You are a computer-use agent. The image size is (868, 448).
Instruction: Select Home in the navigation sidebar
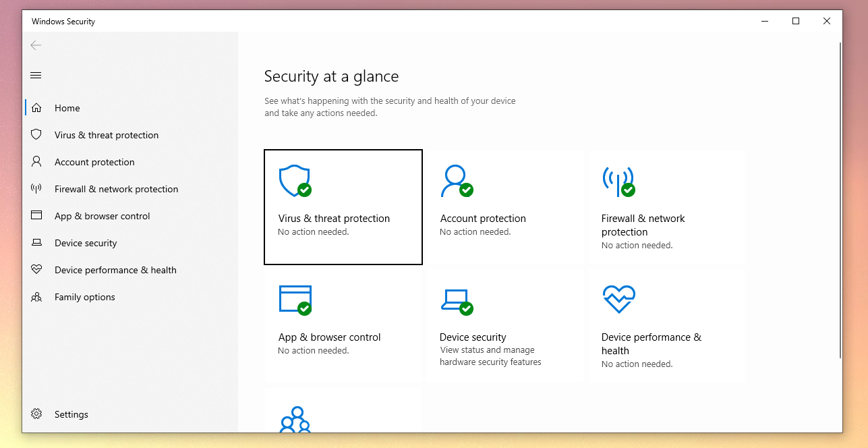67,107
